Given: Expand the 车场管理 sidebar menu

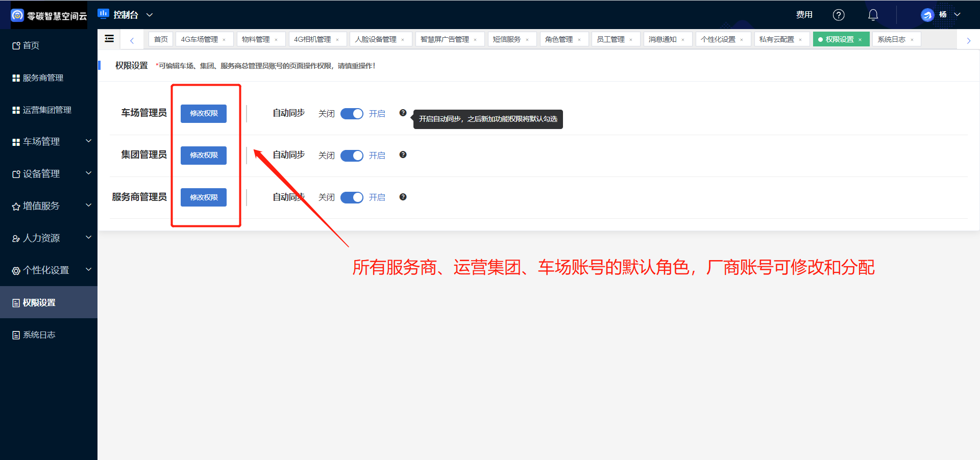Looking at the screenshot, I should (x=48, y=141).
